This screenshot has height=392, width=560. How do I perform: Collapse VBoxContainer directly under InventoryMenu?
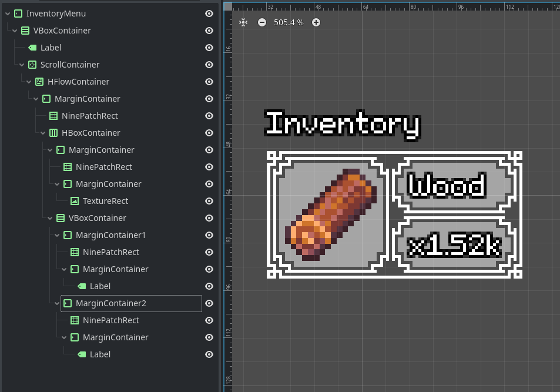15,31
